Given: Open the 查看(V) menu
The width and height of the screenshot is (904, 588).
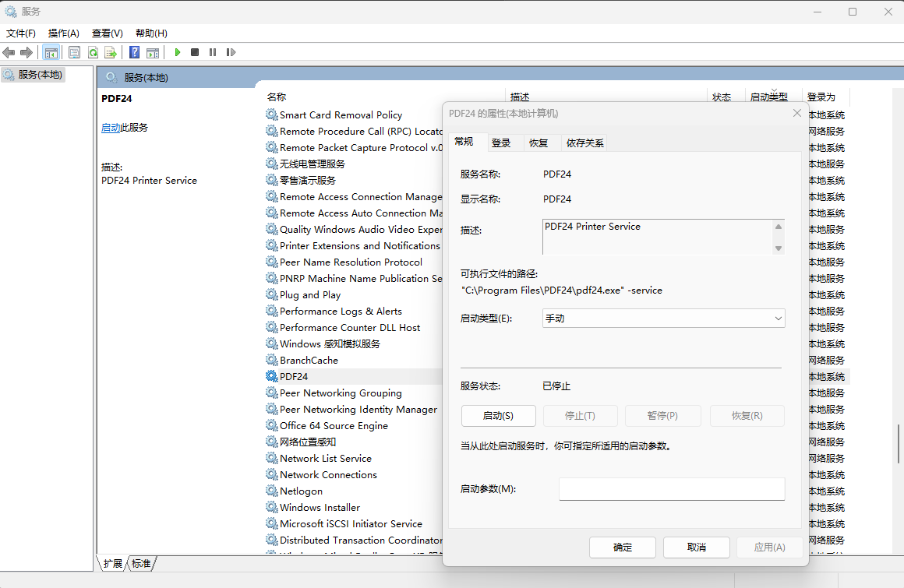Looking at the screenshot, I should coord(108,33).
